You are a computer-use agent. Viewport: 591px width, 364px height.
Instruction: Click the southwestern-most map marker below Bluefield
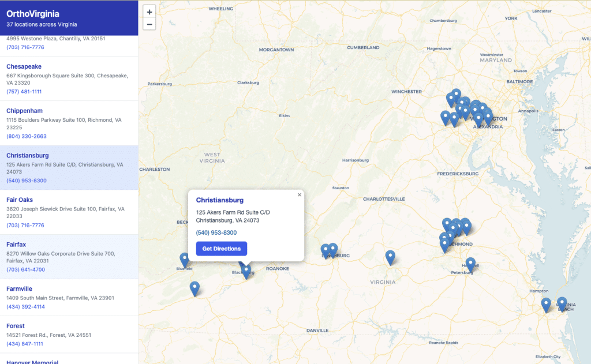tap(194, 288)
